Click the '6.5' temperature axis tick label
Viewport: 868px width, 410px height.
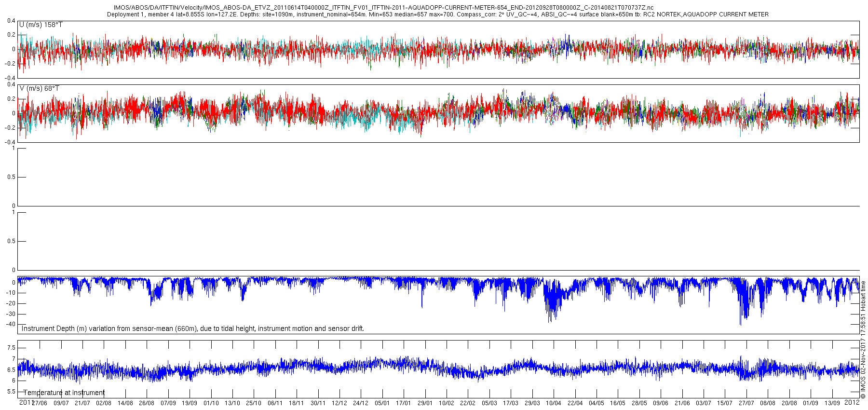point(11,370)
